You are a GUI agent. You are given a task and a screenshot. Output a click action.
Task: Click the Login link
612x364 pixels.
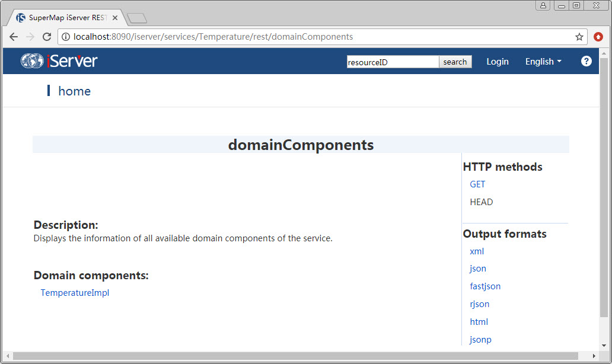[x=498, y=62]
